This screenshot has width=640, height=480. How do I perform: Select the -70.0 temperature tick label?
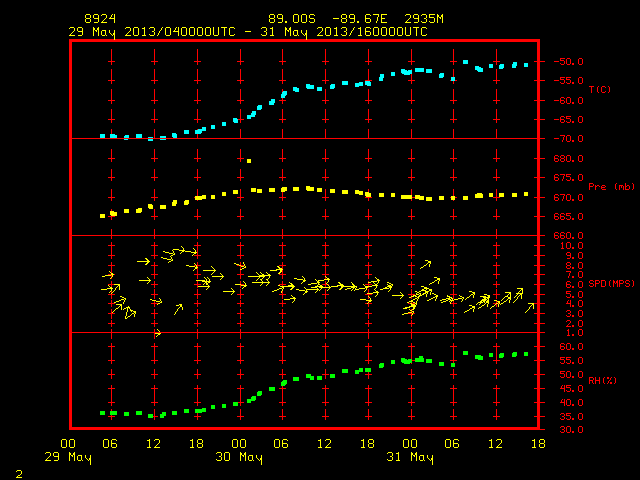568,139
